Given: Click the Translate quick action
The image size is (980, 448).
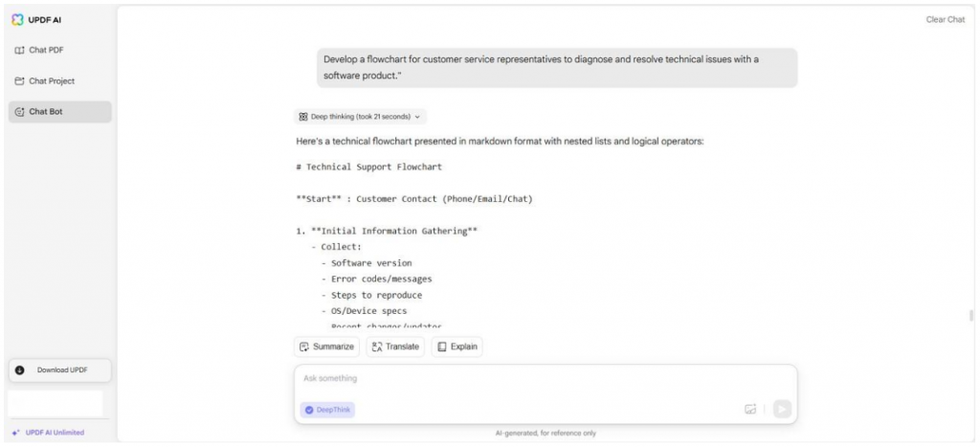Looking at the screenshot, I should (x=395, y=347).
